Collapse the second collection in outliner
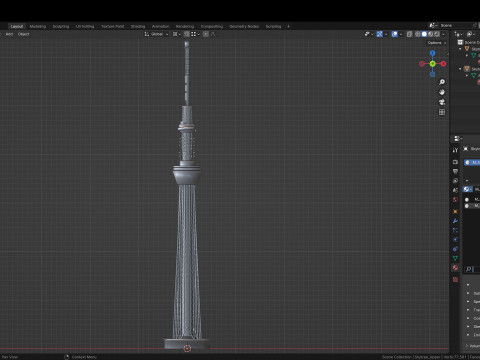 coord(460,69)
